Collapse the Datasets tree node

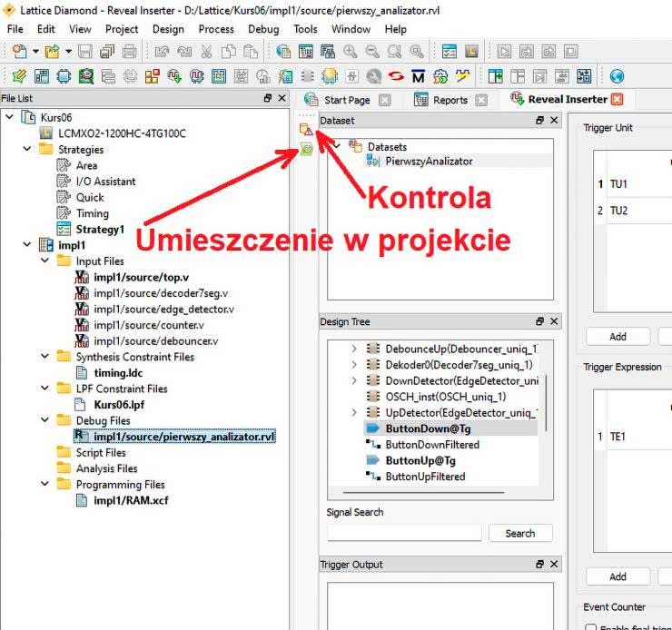(x=337, y=146)
